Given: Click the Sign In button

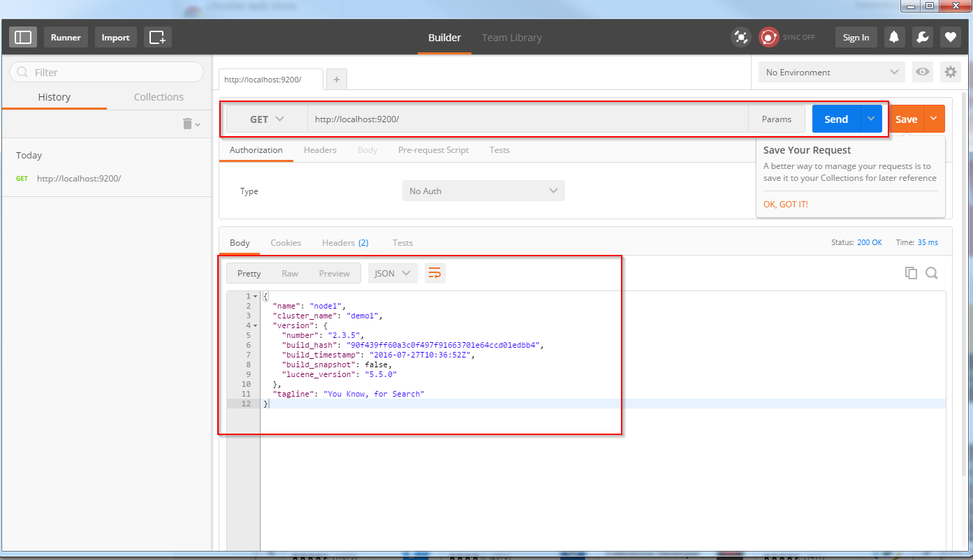Looking at the screenshot, I should (856, 37).
